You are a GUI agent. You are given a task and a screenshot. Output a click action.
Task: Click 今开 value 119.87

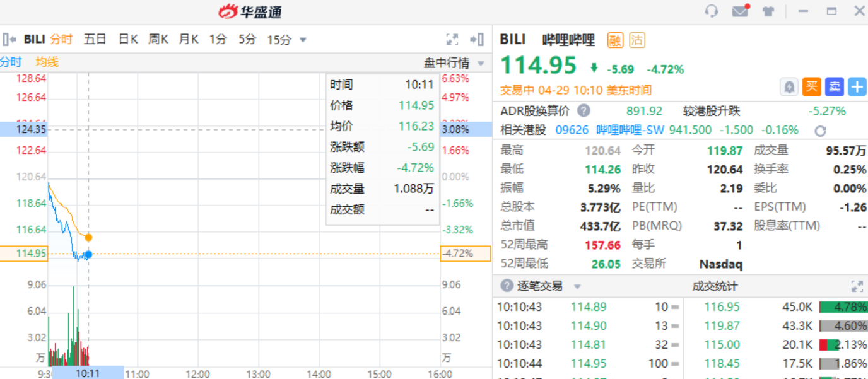pos(725,151)
